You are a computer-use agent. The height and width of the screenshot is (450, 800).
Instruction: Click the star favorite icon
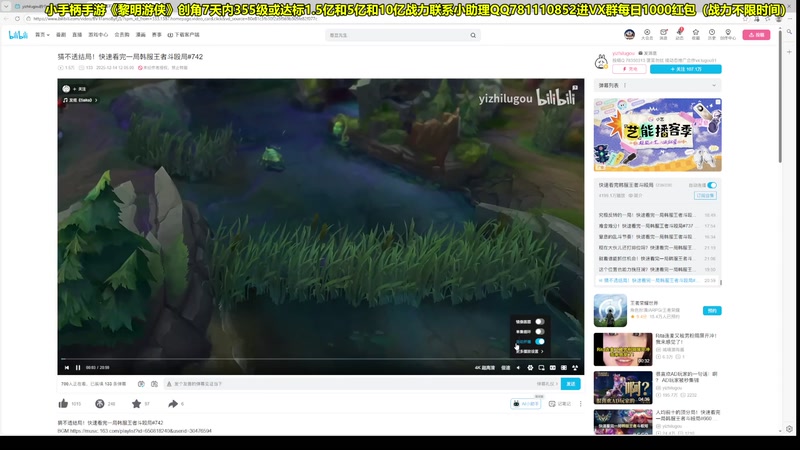point(135,404)
